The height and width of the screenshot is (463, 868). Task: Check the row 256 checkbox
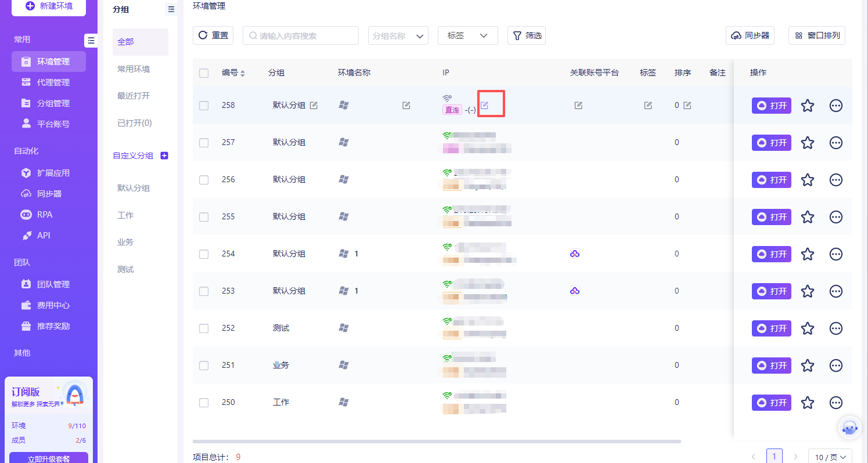pyautogui.click(x=204, y=180)
